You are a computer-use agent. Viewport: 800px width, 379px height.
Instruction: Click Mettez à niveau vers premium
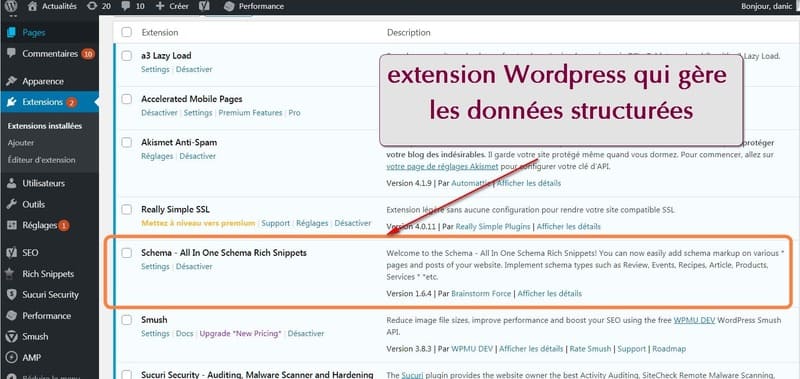tap(198, 223)
